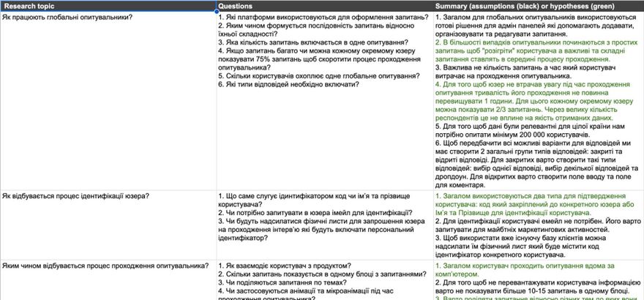Select questions cell starting "1. Які платформи використовуються"
Viewport: 644px width, 300px height.
point(325,101)
